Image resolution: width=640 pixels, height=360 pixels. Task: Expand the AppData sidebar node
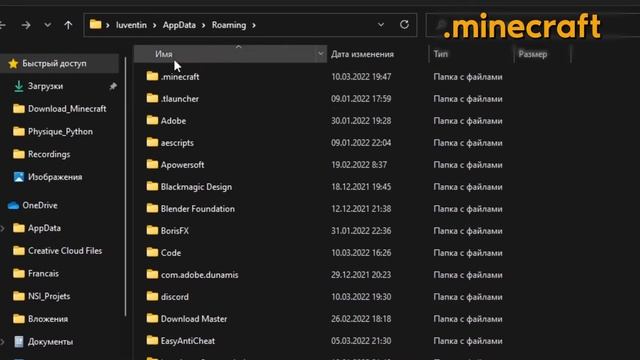point(3,228)
